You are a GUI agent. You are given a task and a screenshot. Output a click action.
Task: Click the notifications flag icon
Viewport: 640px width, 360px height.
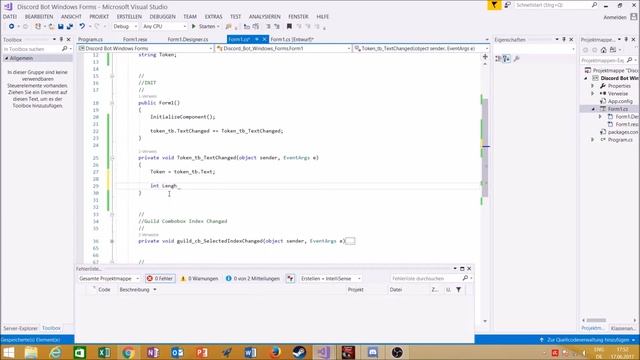coord(494,5)
